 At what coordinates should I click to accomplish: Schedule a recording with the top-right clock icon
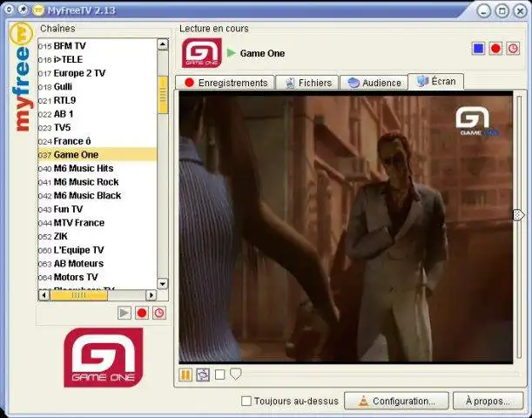pos(513,49)
